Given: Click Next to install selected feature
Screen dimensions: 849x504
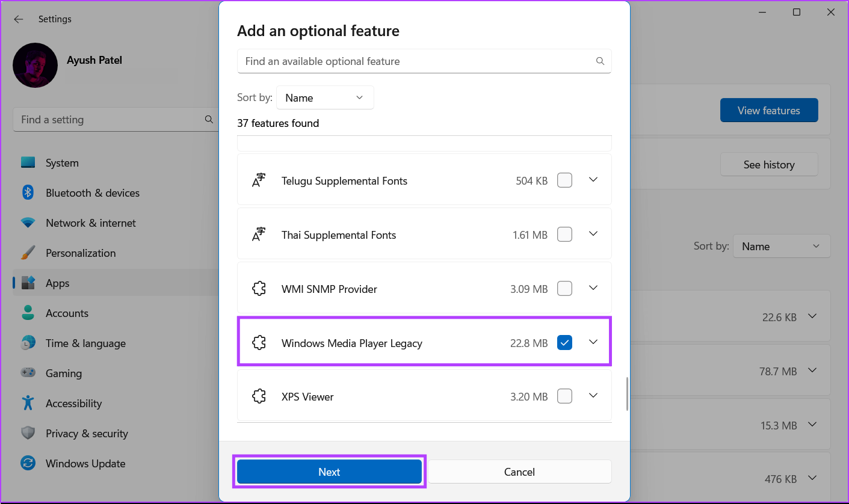Looking at the screenshot, I should coord(329,472).
